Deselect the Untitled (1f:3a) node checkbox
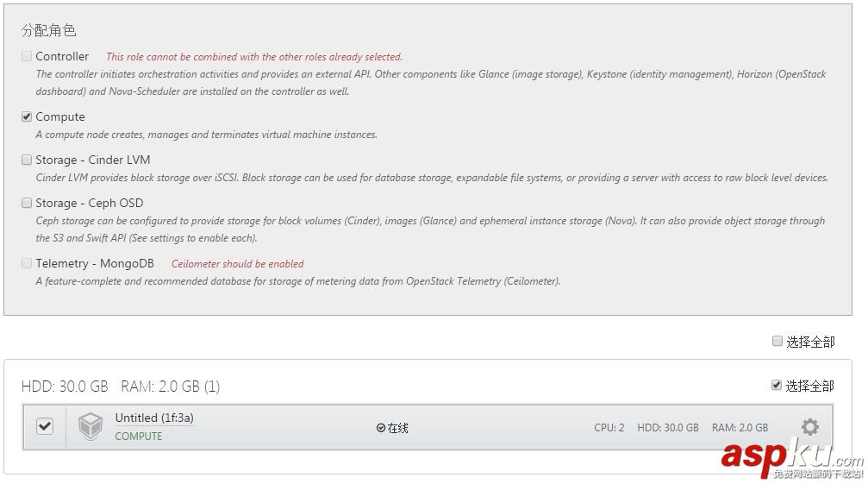 [45, 426]
